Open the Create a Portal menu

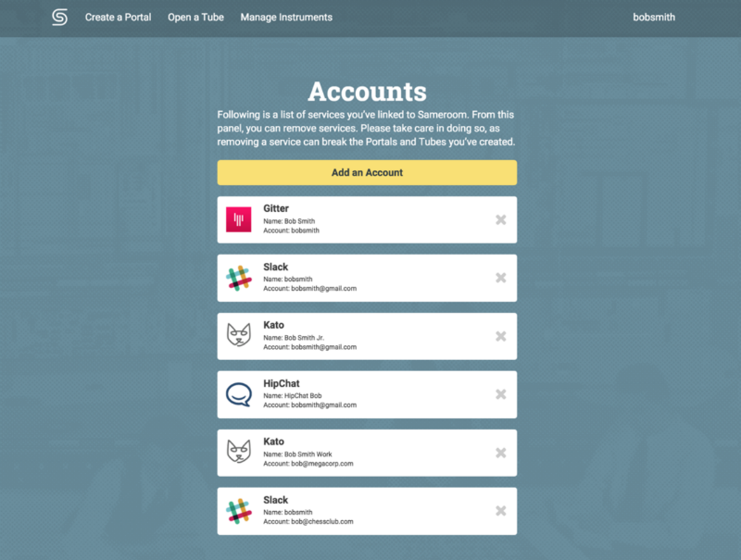[119, 18]
